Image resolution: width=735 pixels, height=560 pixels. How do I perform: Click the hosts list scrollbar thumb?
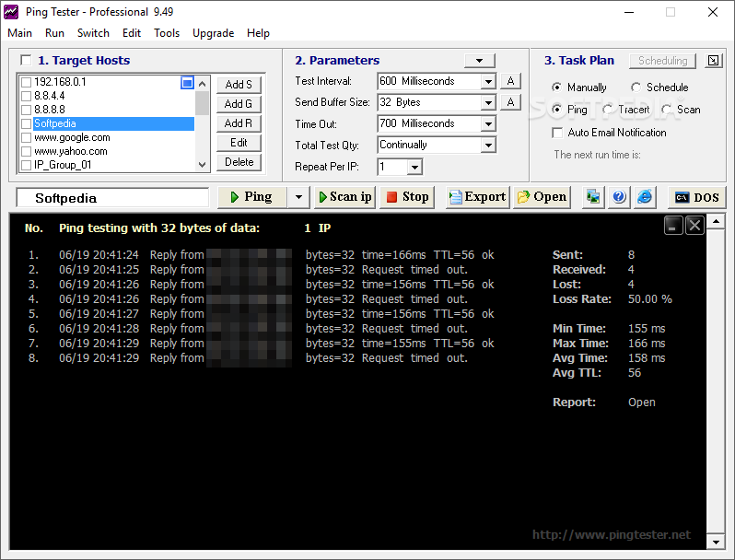point(202,103)
